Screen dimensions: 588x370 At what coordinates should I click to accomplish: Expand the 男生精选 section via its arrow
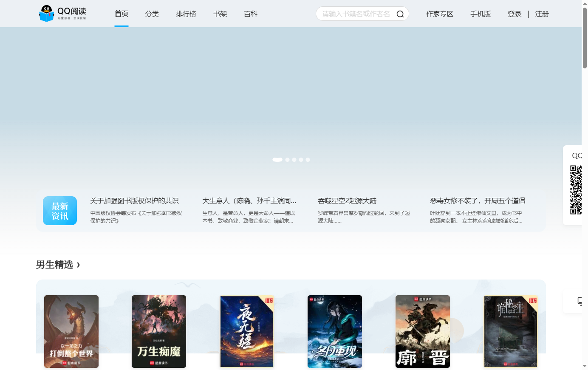(78, 265)
